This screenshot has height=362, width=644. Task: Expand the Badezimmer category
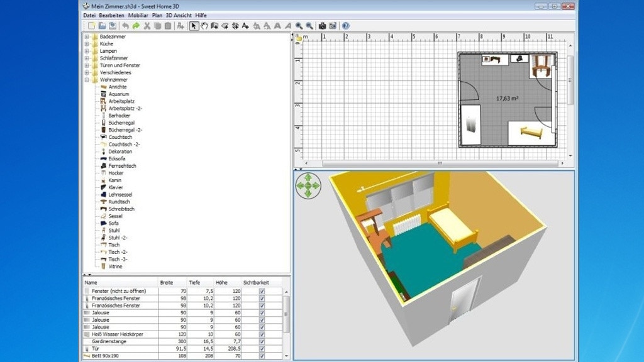tap(87, 36)
